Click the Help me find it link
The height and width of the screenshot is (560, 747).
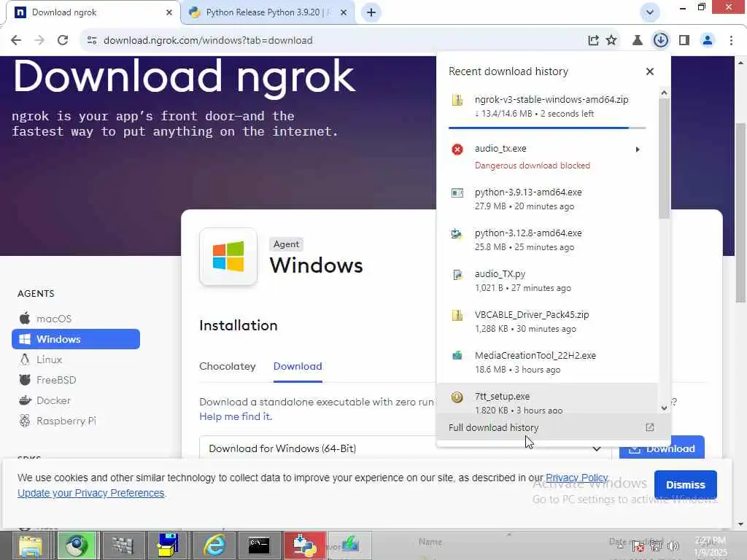coord(236,416)
